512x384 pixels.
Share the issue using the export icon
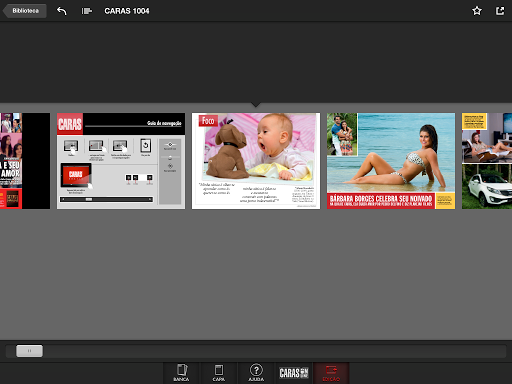[500, 11]
